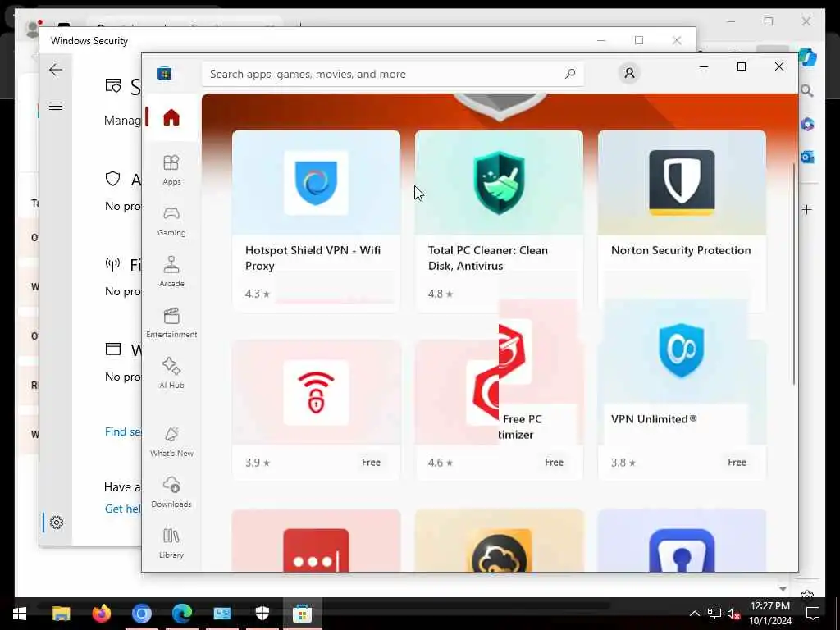Open File Explorer from taskbar
Viewport: 840px width, 630px height.
click(x=61, y=614)
